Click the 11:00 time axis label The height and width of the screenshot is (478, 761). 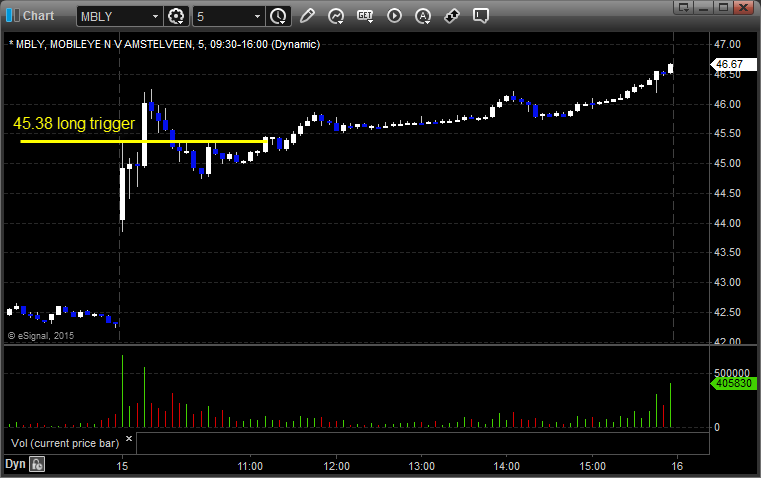tap(250, 466)
